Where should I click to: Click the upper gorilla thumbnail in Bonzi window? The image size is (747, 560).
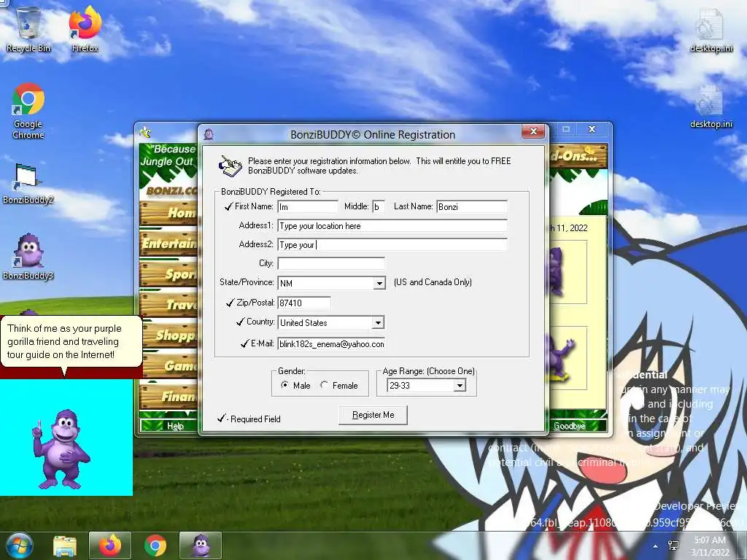(568, 273)
